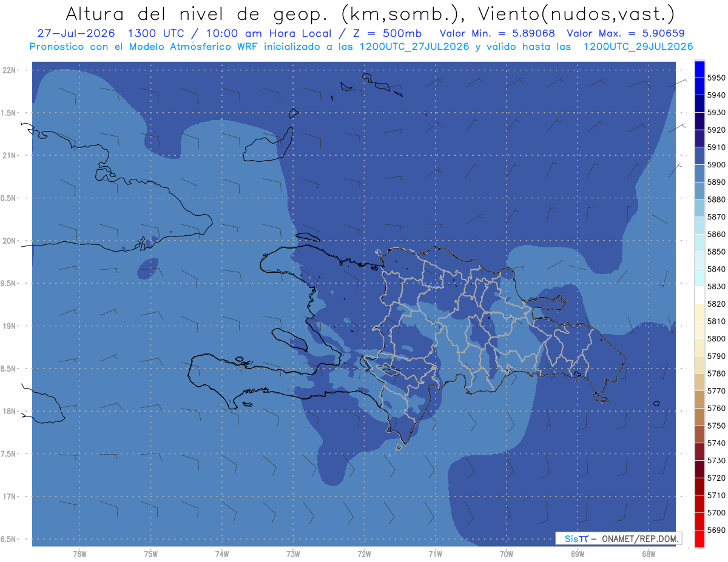
Task: Click the '5830' colorbar value label
Action: (716, 287)
